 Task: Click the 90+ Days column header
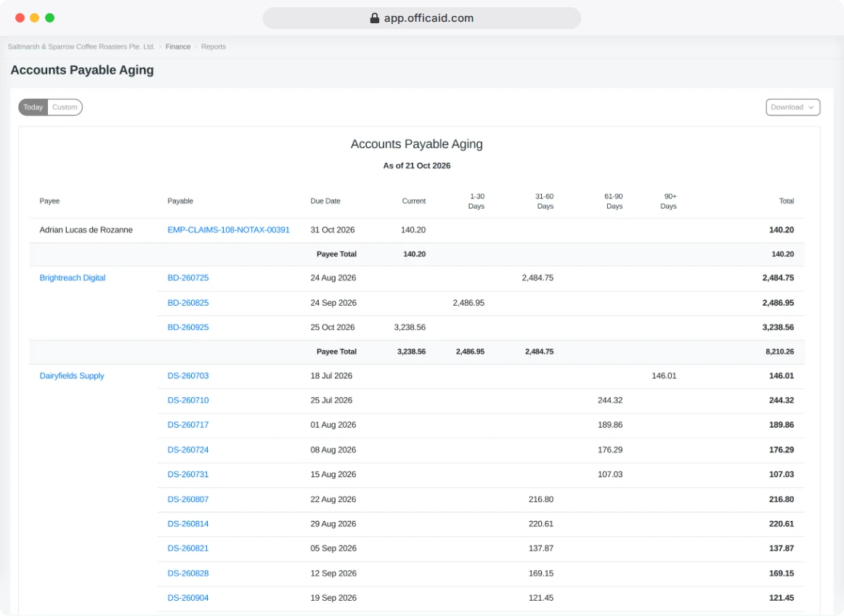click(x=668, y=200)
